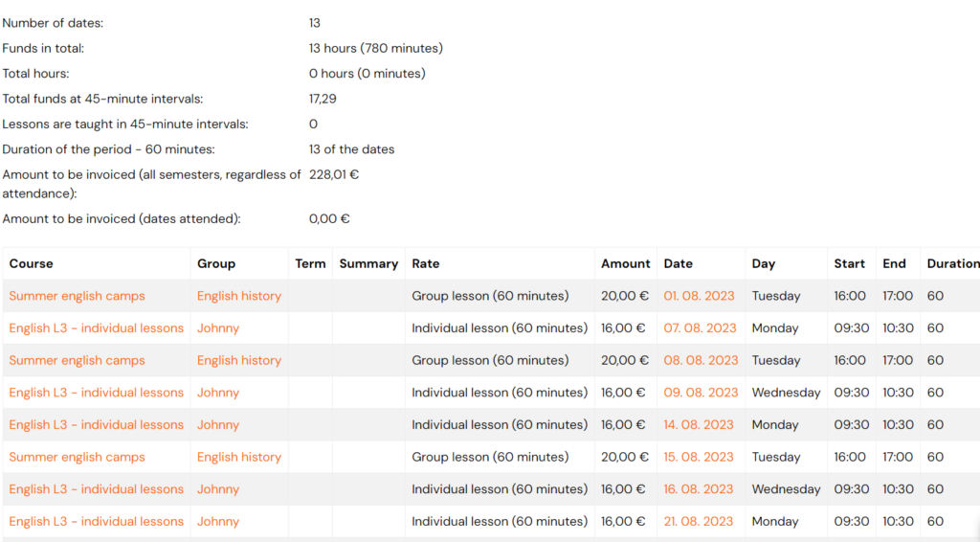The width and height of the screenshot is (980, 542).
Task: Click the Amount column header
Action: pos(626,263)
